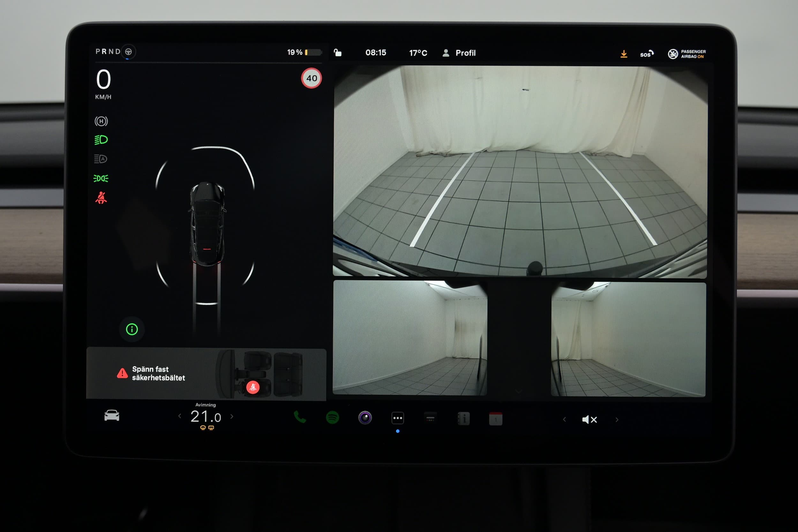Open the car controls menu icon
The width and height of the screenshot is (798, 532).
112,415
